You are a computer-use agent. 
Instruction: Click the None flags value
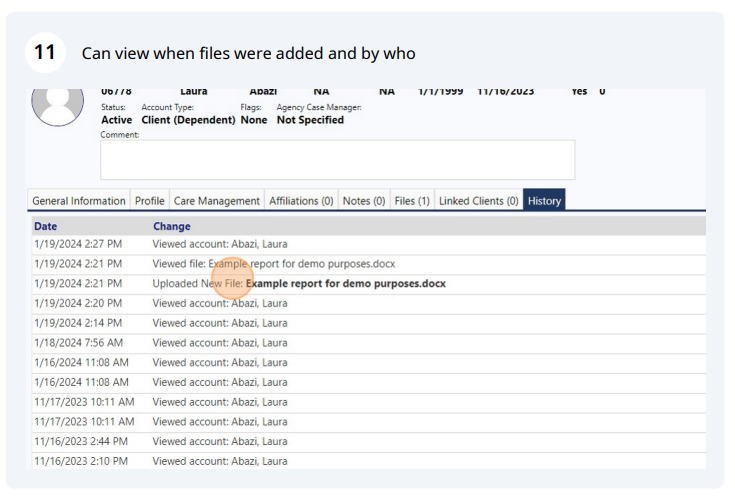(x=254, y=120)
